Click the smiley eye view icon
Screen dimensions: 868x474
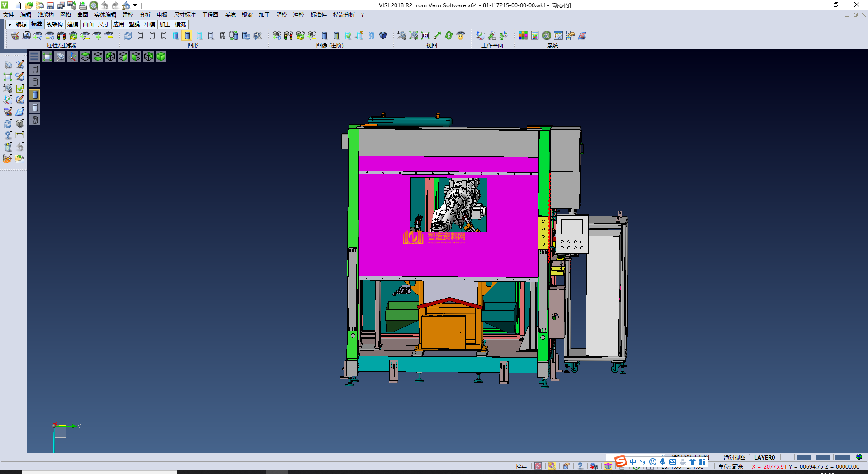coord(461,35)
